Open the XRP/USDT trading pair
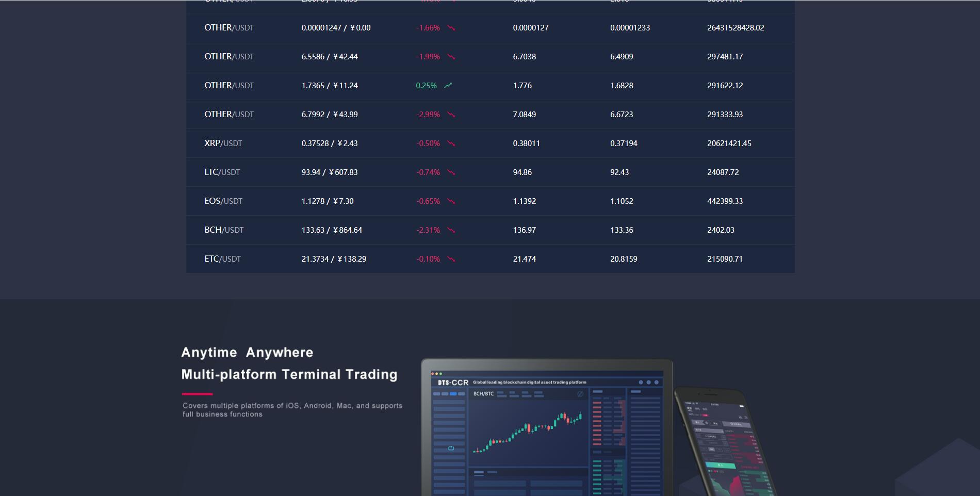Image resolution: width=980 pixels, height=496 pixels. pyautogui.click(x=223, y=143)
